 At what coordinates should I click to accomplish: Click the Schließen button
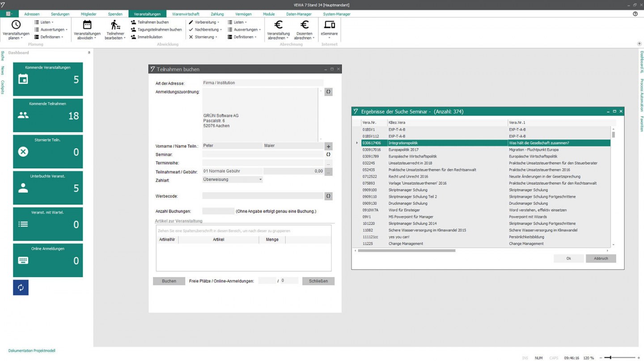coord(318,281)
